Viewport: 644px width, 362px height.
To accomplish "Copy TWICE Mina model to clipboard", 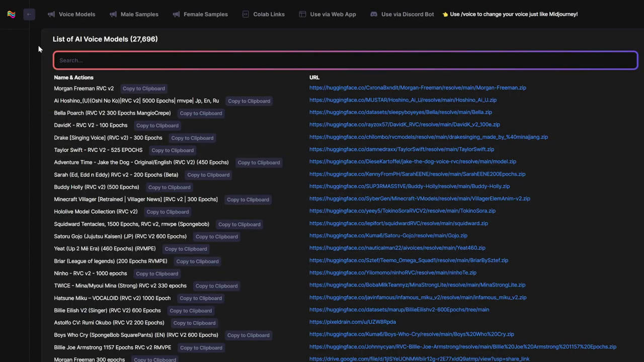I will [x=216, y=286].
